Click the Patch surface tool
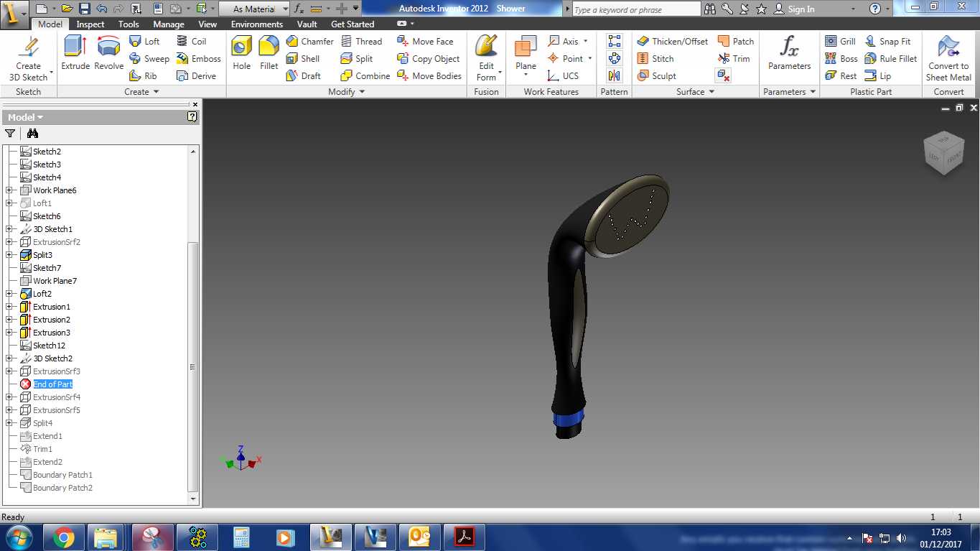Image resolution: width=980 pixels, height=551 pixels. coord(735,42)
